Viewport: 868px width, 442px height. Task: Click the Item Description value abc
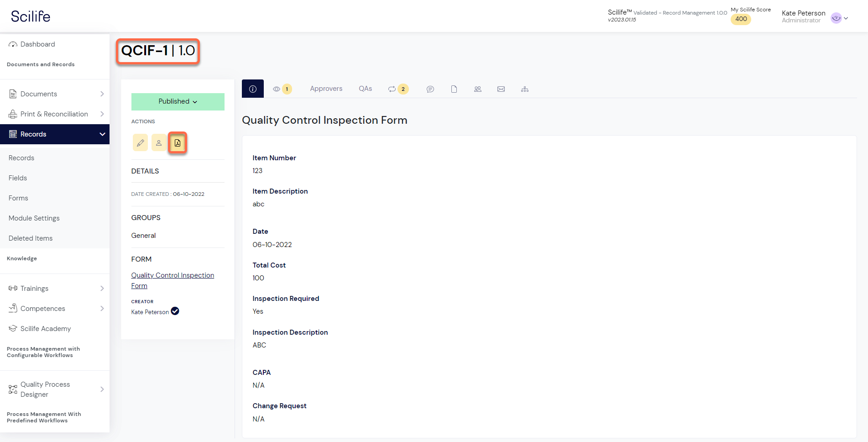(x=258, y=204)
